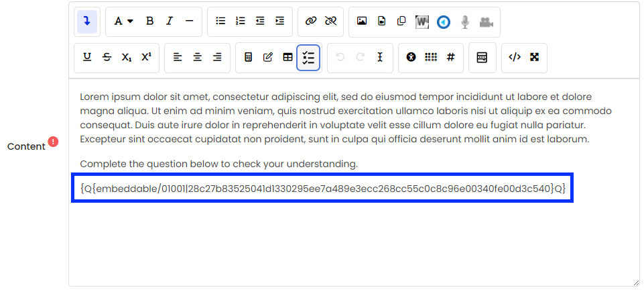Image resolution: width=644 pixels, height=292 pixels.
Task: Outdent the current paragraph
Action: (260, 21)
